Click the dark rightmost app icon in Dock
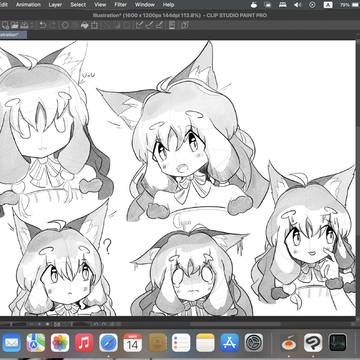The height and width of the screenshot is (360, 360). pyautogui.click(x=337, y=343)
